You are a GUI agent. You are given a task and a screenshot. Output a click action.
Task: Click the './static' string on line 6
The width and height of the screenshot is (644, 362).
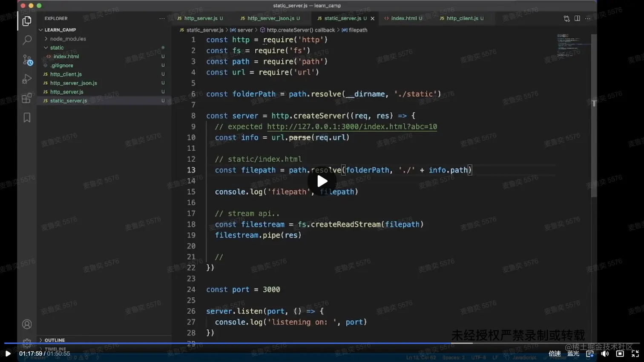coord(415,94)
